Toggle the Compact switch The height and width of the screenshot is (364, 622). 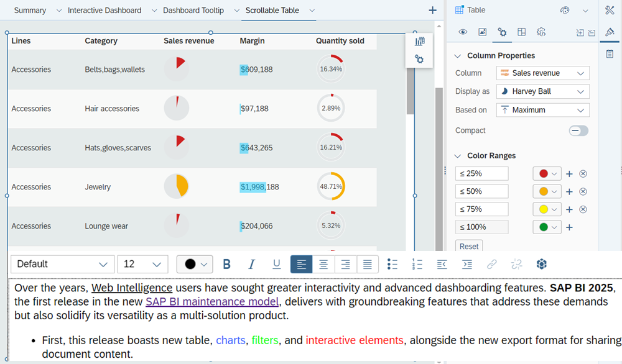[578, 130]
